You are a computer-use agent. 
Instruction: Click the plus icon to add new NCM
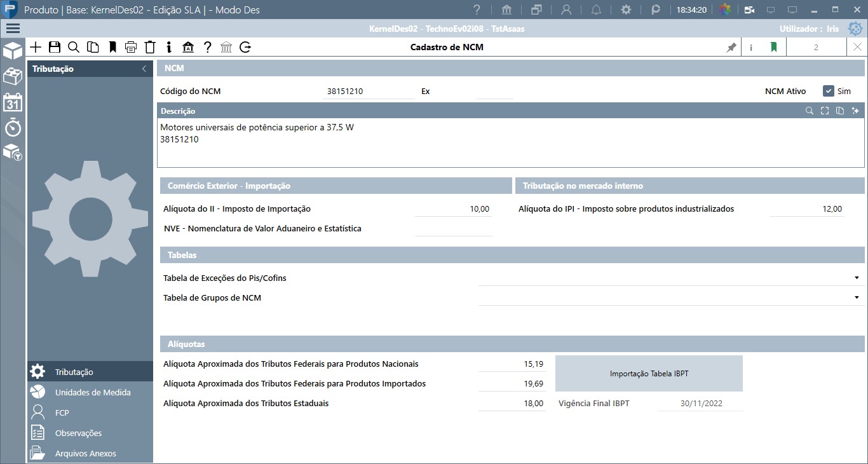pyautogui.click(x=36, y=47)
